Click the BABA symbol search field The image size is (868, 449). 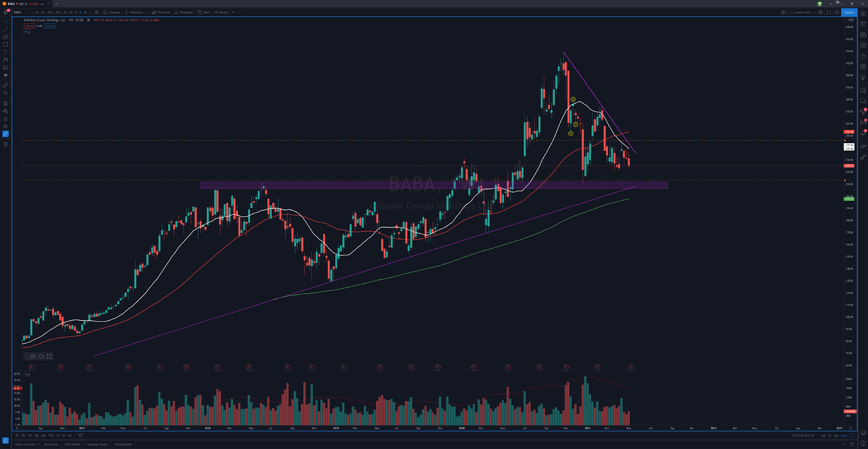tap(22, 12)
